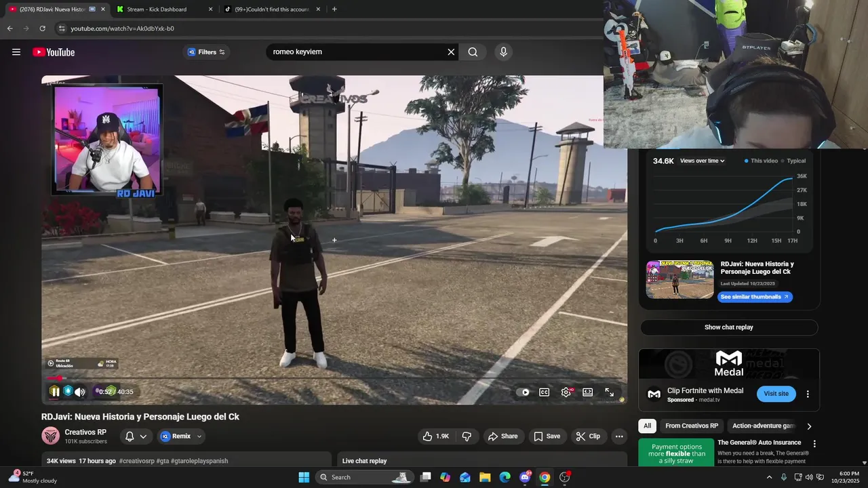Open Views over time dropdown
Image resolution: width=868 pixels, height=488 pixels.
click(703, 161)
